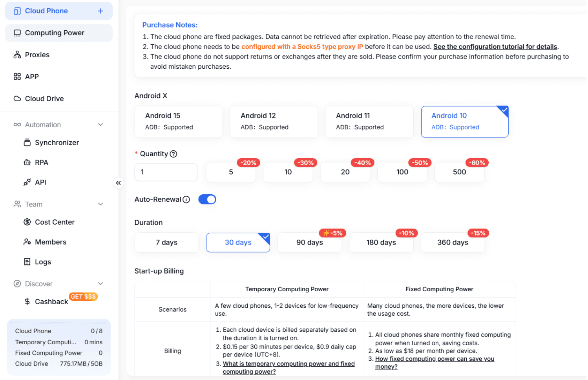This screenshot has height=380, width=588.
Task: Select the quantity 100 preset button
Action: [x=402, y=172]
